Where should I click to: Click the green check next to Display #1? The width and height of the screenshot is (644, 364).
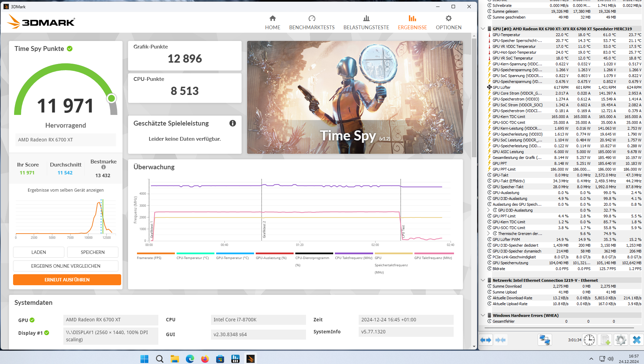(x=47, y=333)
